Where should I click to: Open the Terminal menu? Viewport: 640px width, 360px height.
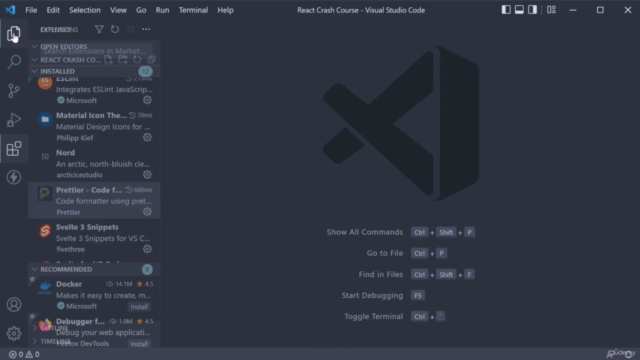(193, 10)
